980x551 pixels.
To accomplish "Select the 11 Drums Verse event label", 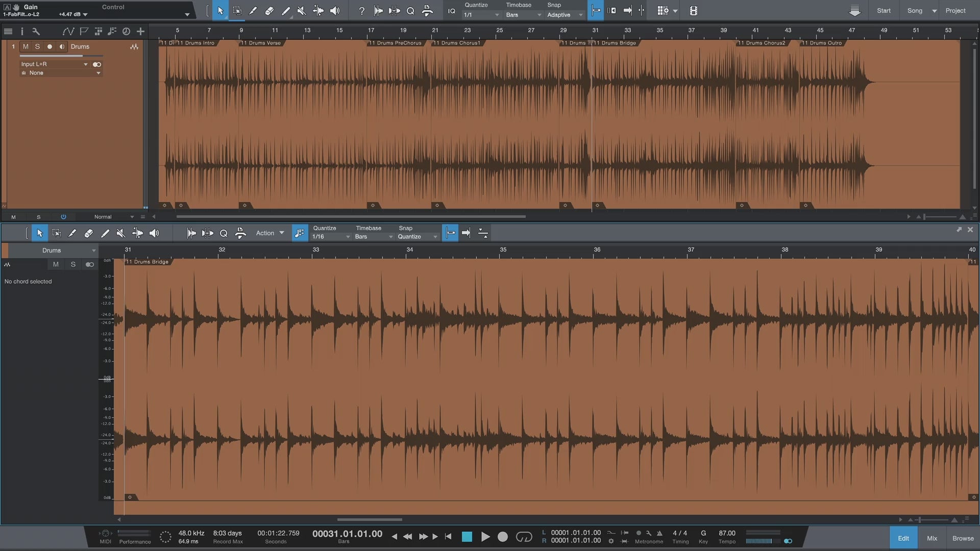I will (260, 43).
